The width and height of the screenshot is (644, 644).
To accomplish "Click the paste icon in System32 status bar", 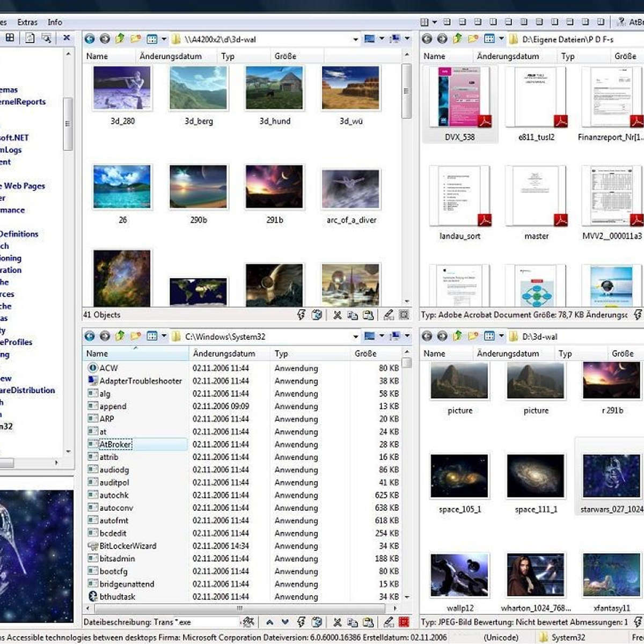I will pyautogui.click(x=368, y=623).
